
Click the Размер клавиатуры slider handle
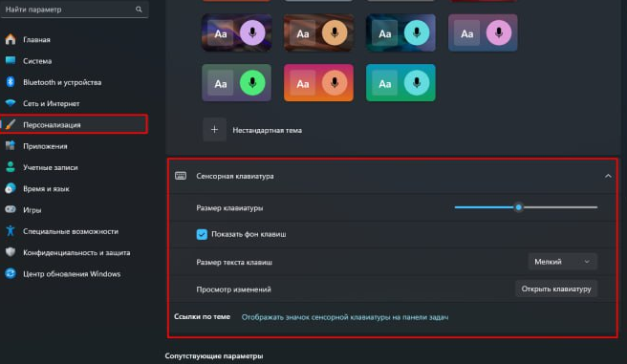tap(518, 207)
